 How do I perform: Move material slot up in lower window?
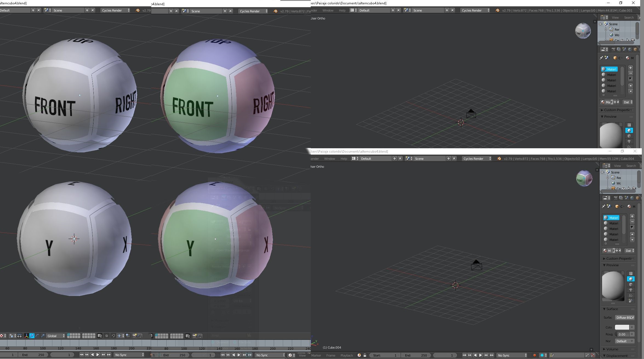pyautogui.click(x=632, y=234)
